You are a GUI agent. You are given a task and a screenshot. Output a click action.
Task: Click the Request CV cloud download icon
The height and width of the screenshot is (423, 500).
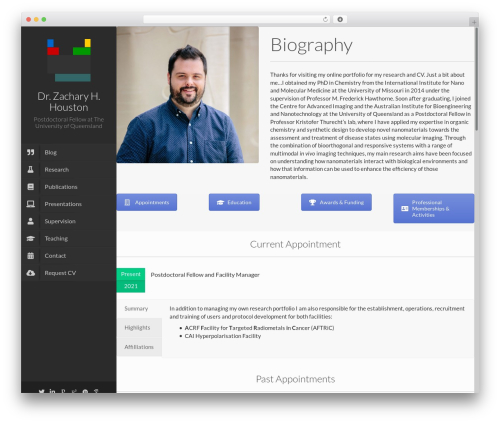click(30, 273)
